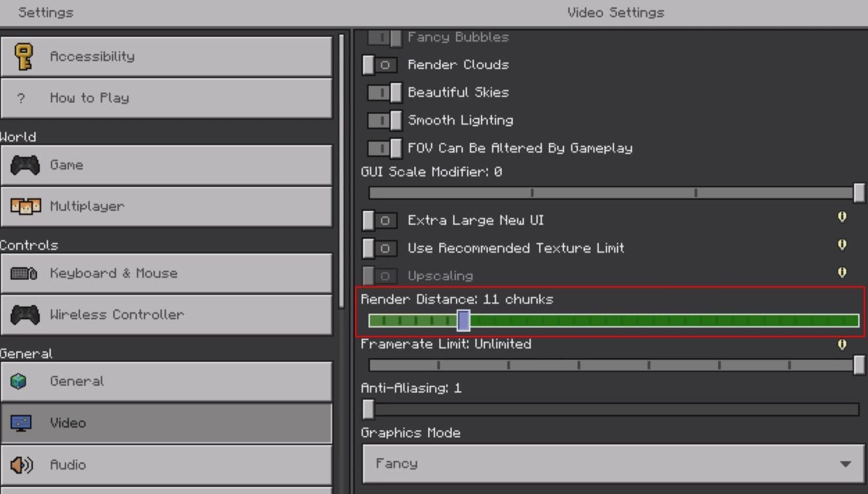Click info icon beside Framerate Limit
Screen dimensions: 868x494
[842, 345]
